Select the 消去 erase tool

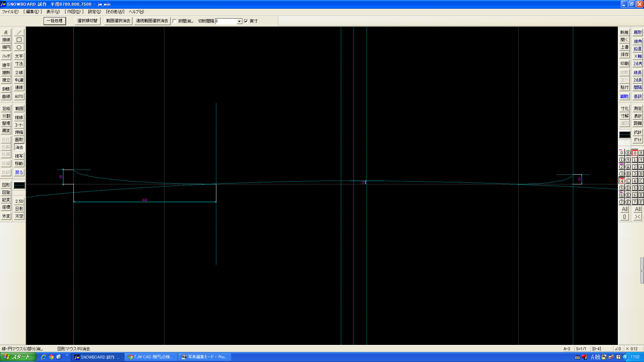tap(19, 147)
